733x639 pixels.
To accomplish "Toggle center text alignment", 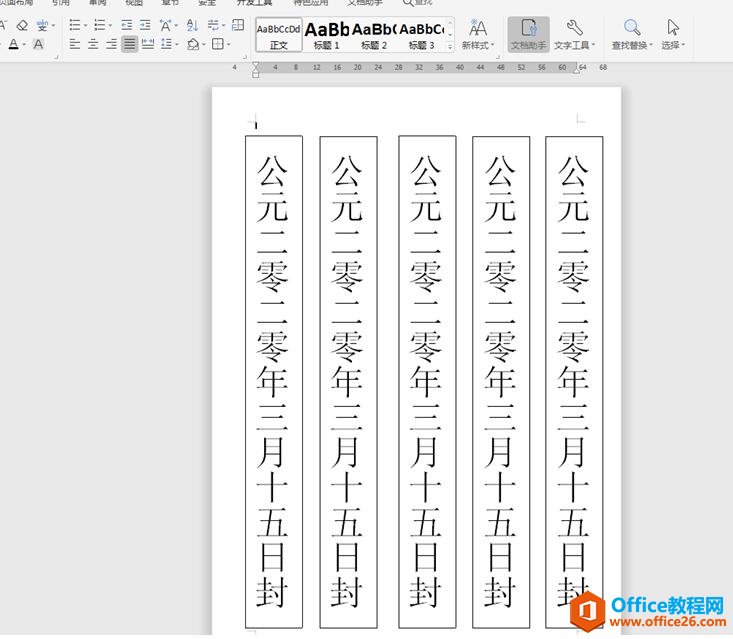I will coord(93,45).
